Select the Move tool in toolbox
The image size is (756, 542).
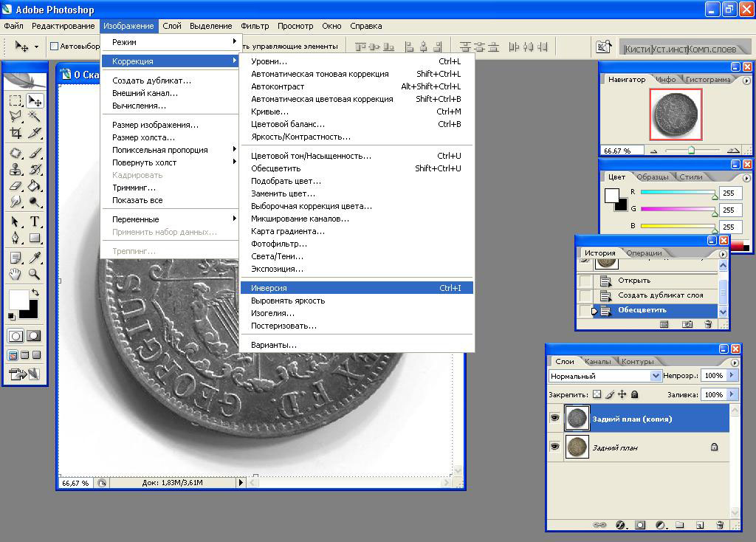tap(35, 100)
